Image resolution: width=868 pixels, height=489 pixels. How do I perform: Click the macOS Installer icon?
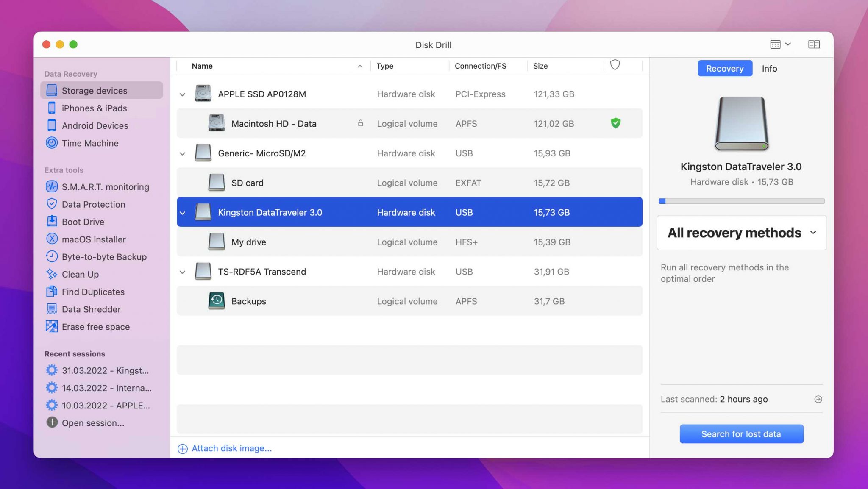[52, 239]
